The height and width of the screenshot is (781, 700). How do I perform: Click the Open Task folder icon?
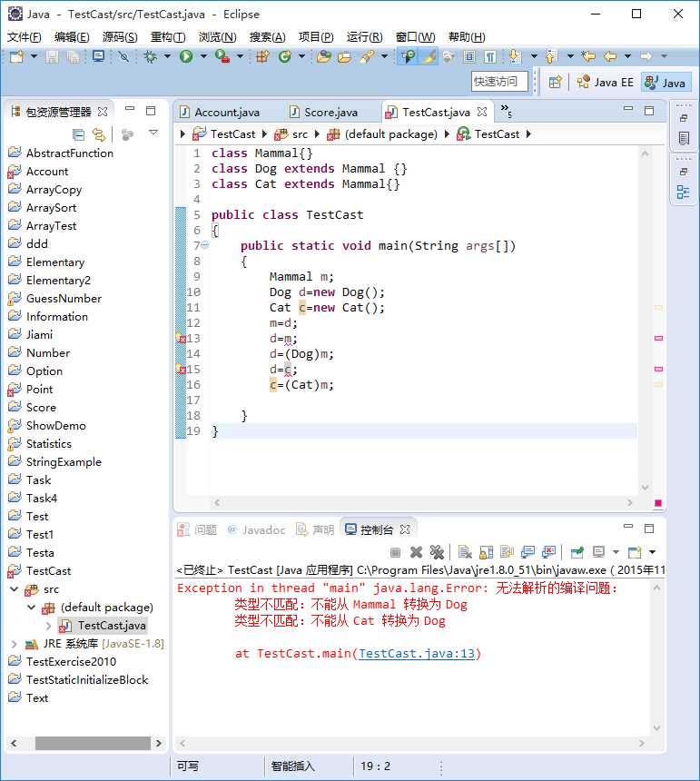(x=344, y=57)
